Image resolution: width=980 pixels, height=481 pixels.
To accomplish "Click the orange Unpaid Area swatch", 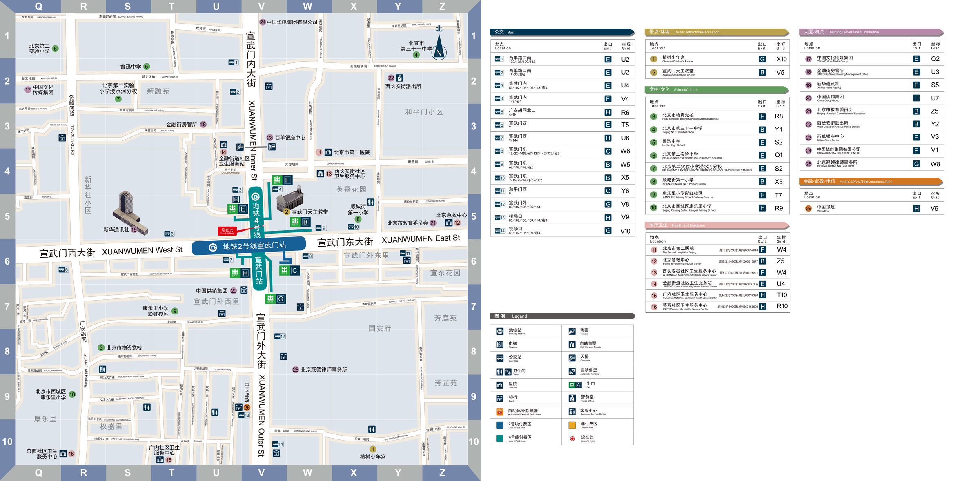I will pos(572,425).
